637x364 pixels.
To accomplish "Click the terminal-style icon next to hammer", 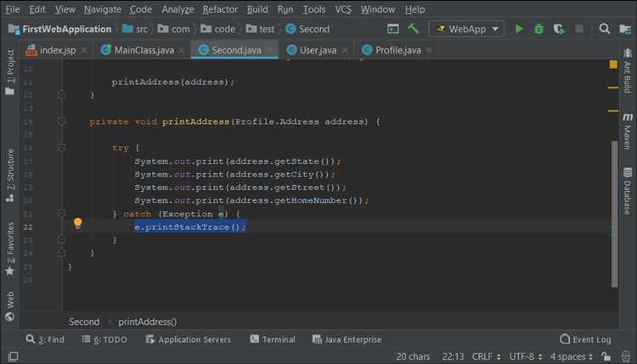I will [393, 29].
